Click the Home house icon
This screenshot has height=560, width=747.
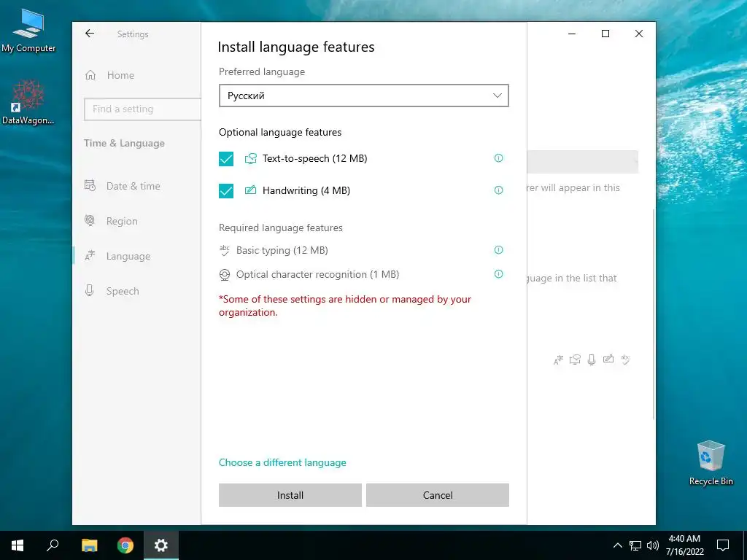click(90, 75)
